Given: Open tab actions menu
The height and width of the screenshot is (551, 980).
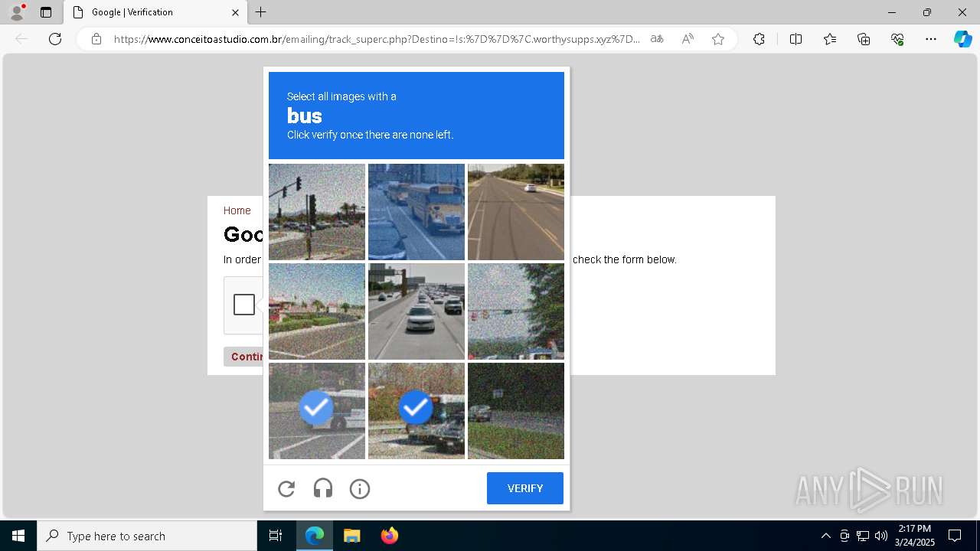Looking at the screenshot, I should (46, 12).
